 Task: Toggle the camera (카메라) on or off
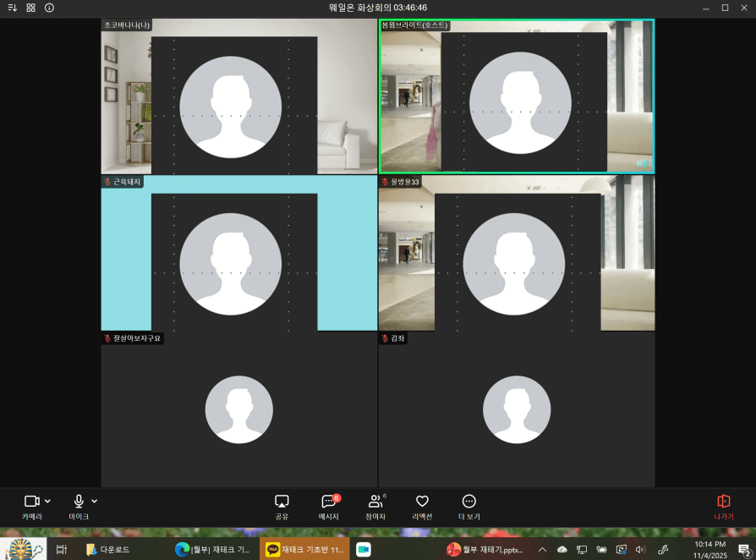(x=32, y=507)
